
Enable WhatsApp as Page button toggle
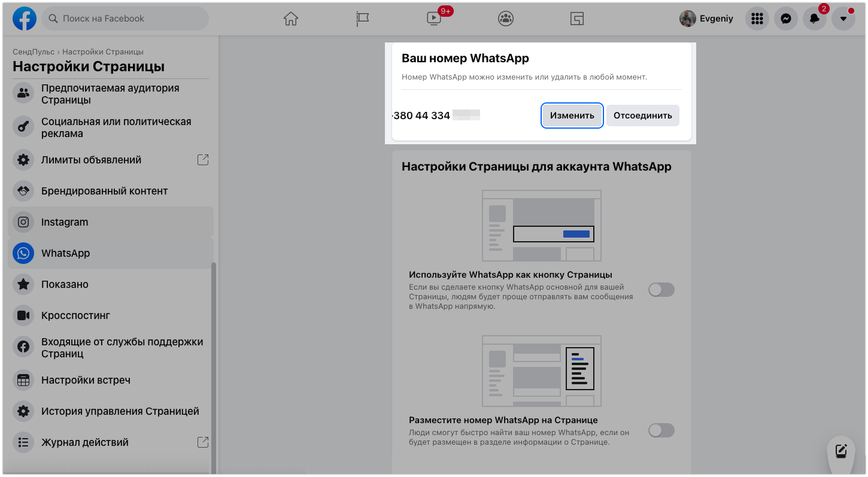tap(661, 290)
